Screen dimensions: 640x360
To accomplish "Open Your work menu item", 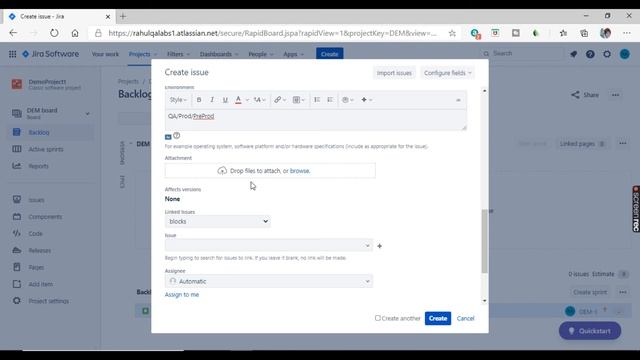I will pos(105,54).
